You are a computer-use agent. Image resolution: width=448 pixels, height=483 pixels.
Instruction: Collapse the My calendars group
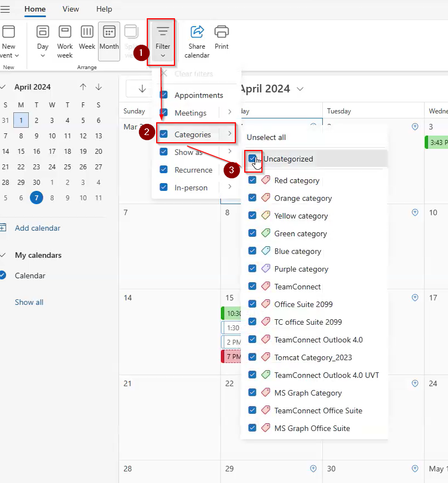click(3, 255)
